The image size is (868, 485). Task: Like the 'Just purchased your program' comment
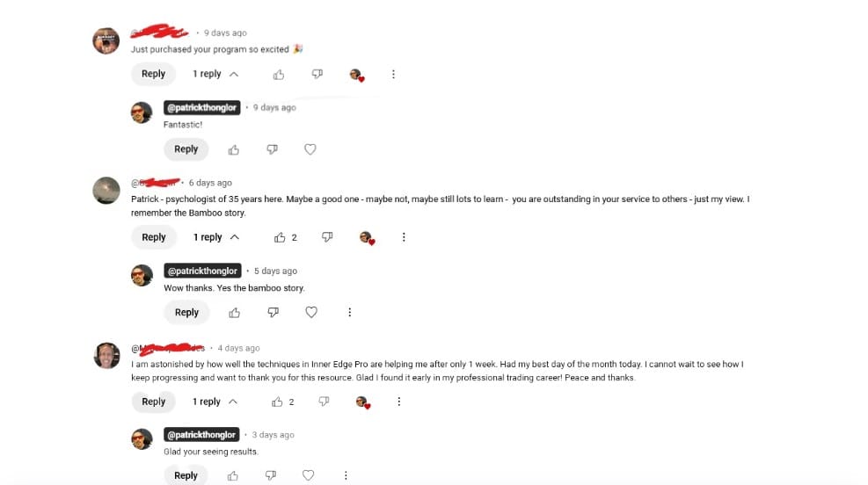pyautogui.click(x=279, y=74)
